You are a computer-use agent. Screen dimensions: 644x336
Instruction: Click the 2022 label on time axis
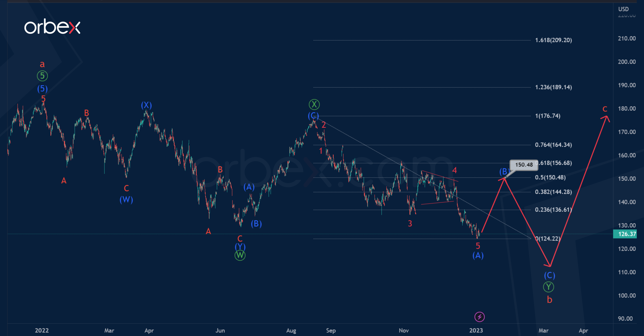click(42, 331)
